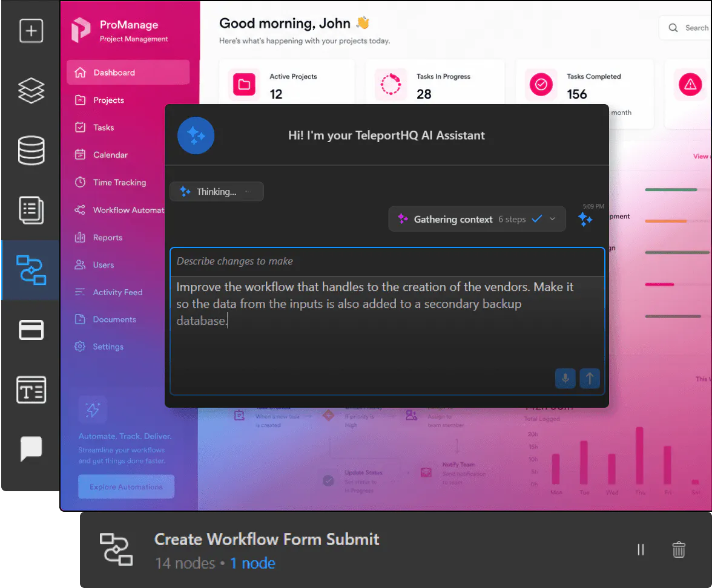Click the Thinking... status chip

[x=217, y=191]
